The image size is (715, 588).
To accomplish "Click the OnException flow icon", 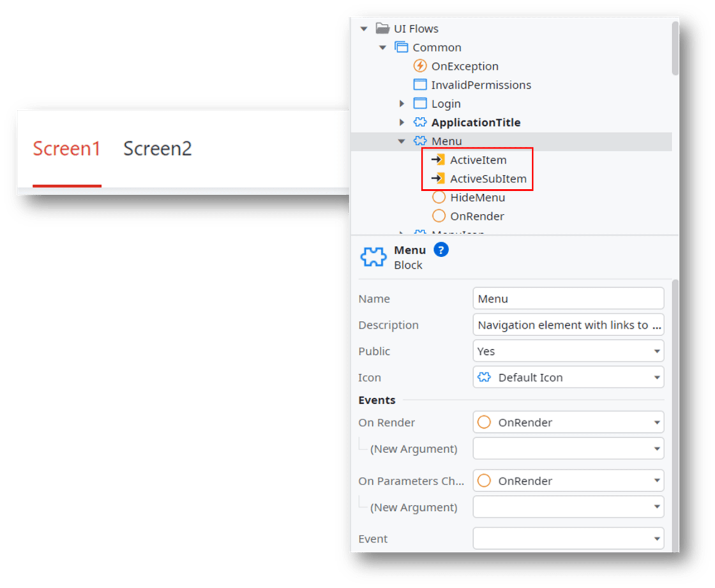I will 419,66.
